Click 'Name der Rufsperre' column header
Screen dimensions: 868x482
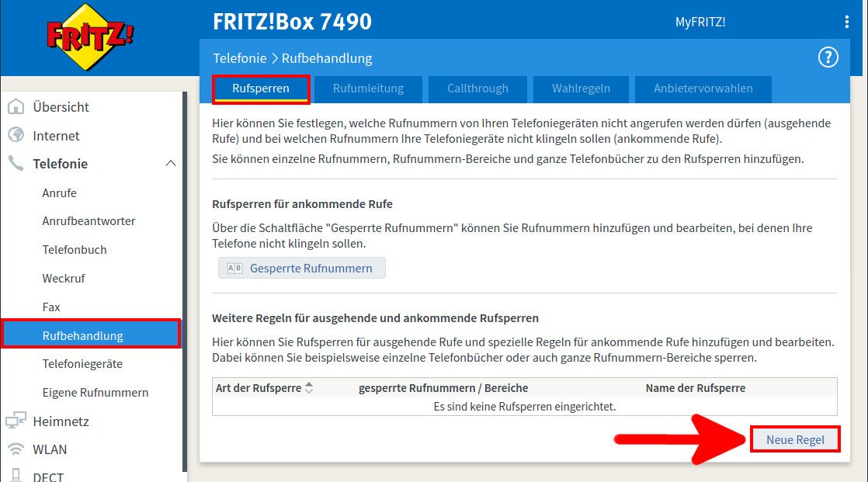click(696, 388)
